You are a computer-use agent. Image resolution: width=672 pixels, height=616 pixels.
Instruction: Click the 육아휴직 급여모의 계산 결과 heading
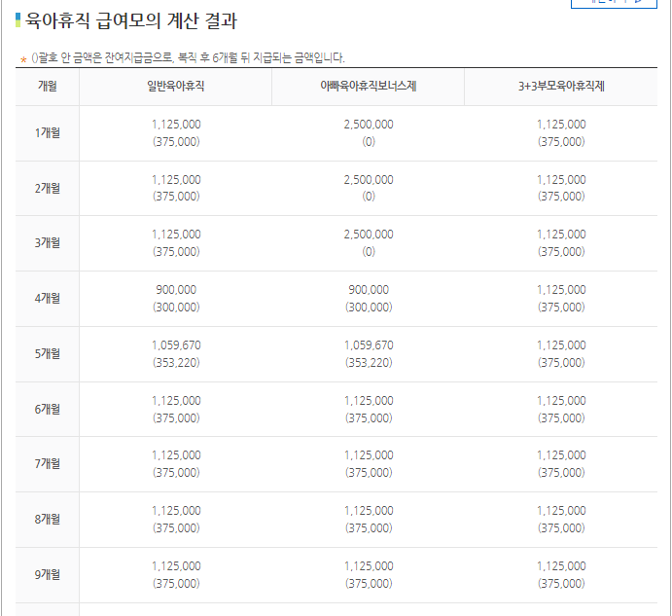[130, 20]
